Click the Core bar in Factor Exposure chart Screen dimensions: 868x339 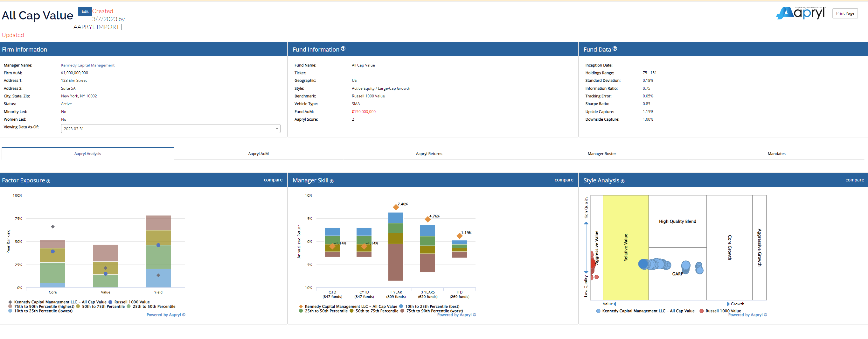click(52, 264)
